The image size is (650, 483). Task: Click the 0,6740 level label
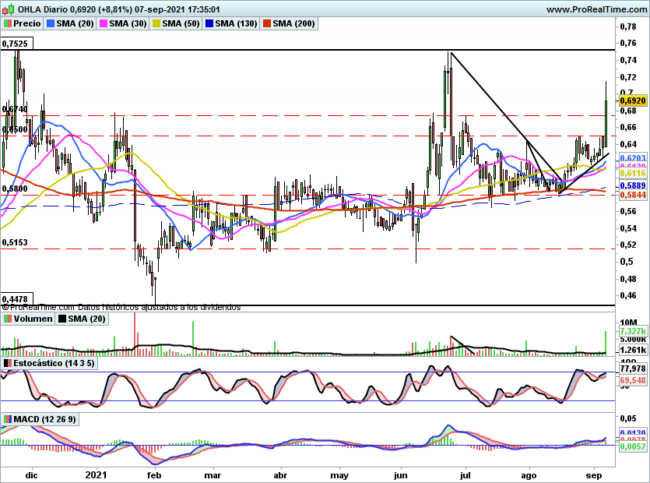(x=15, y=109)
